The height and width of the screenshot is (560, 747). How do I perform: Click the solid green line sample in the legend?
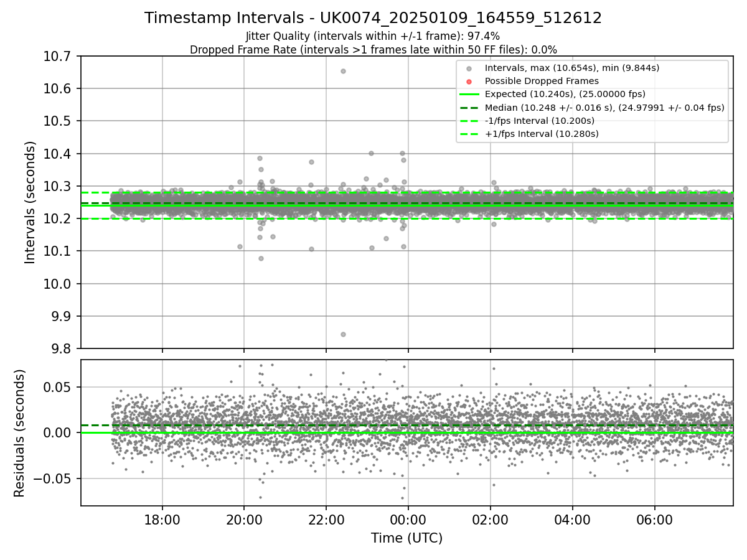point(469,94)
